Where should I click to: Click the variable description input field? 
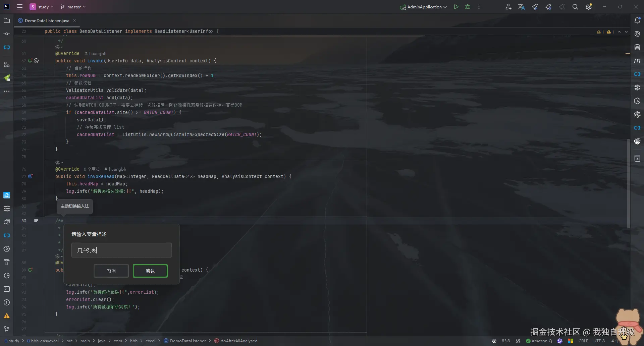[x=121, y=250]
